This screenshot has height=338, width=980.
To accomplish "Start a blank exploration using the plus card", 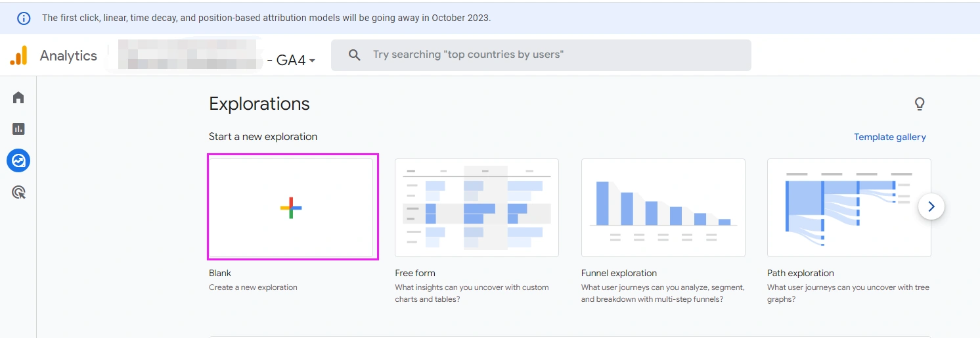I will 291,208.
